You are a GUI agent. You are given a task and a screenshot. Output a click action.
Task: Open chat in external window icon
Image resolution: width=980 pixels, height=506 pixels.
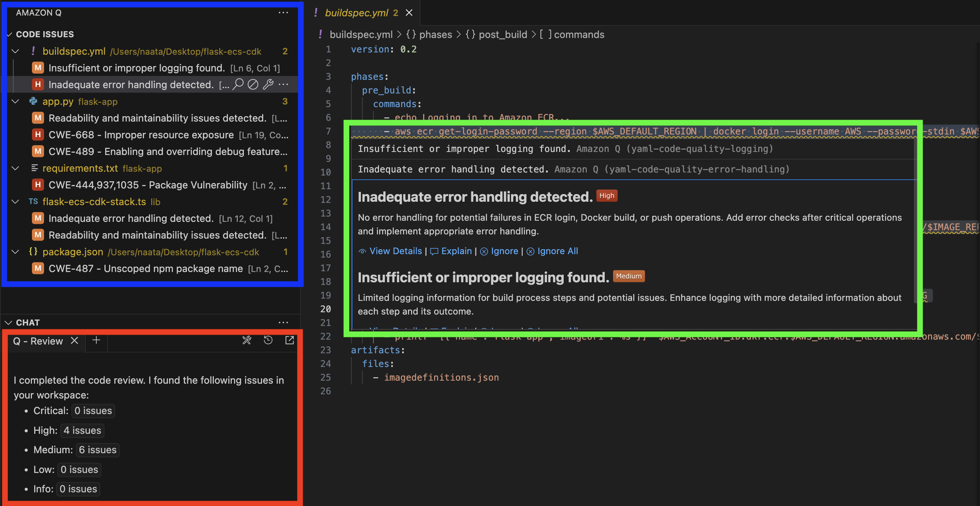tap(290, 340)
